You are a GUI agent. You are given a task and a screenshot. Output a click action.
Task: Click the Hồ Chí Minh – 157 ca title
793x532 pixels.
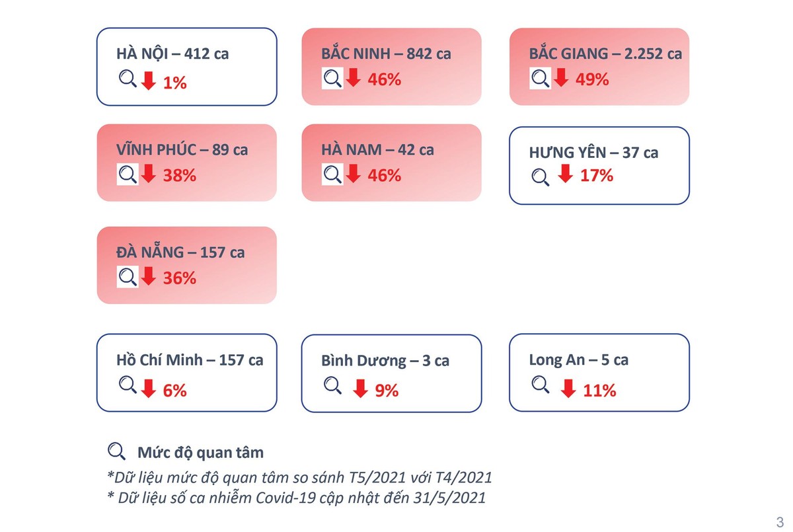tap(190, 360)
